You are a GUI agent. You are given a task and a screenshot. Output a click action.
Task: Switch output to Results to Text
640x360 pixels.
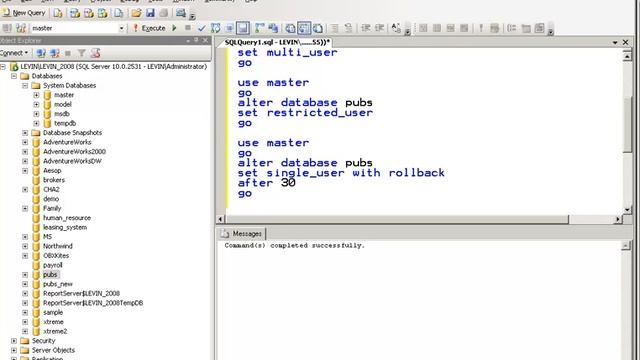(290, 28)
